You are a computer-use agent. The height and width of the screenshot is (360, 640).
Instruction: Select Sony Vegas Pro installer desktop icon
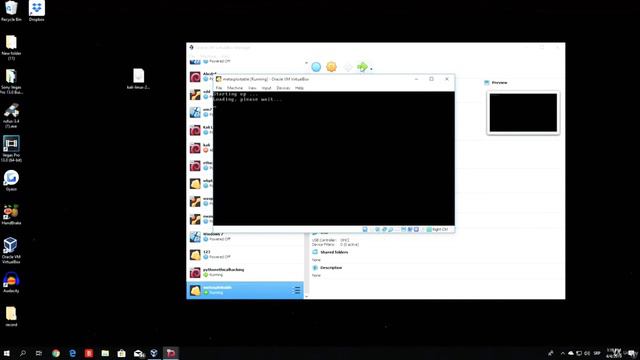(11, 82)
